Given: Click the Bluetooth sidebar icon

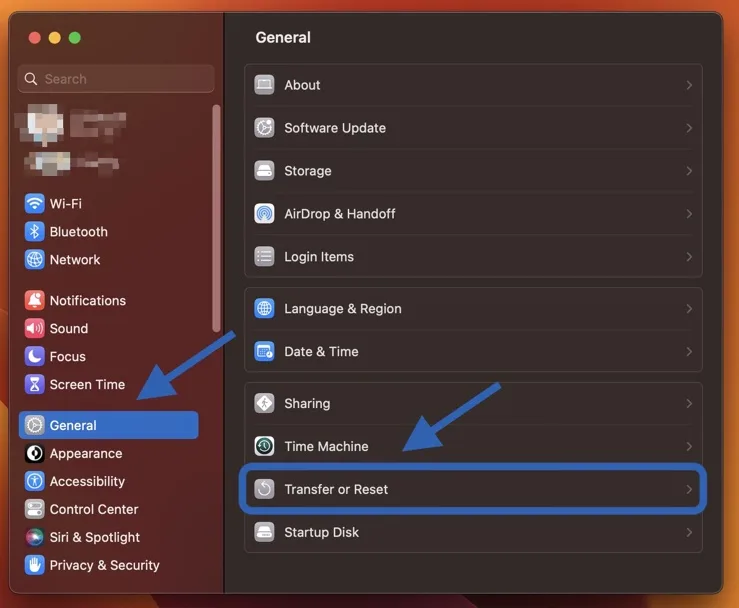Looking at the screenshot, I should (34, 231).
